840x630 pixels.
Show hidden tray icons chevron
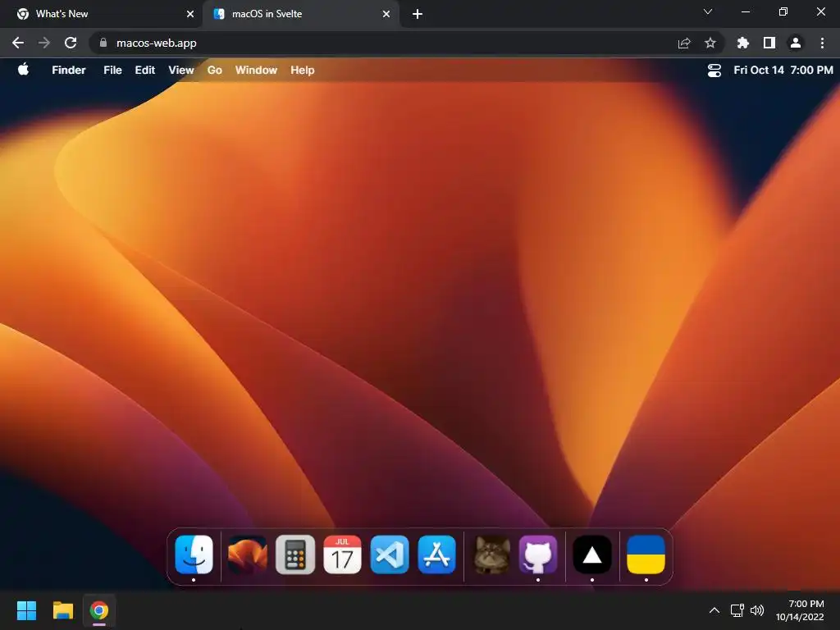[714, 610]
